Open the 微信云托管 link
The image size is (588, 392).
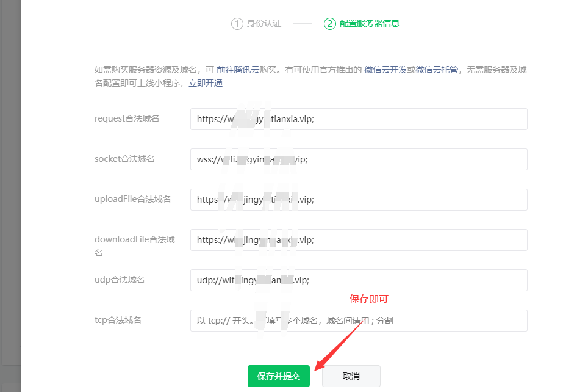437,70
